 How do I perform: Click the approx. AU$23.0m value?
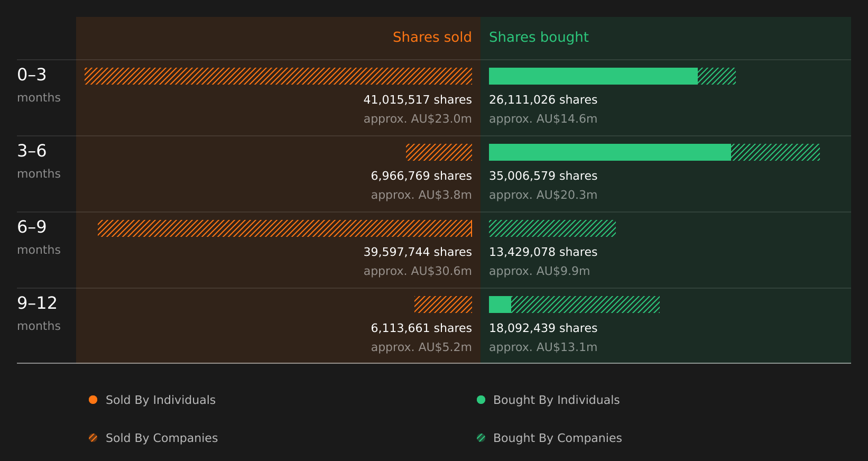418,119
